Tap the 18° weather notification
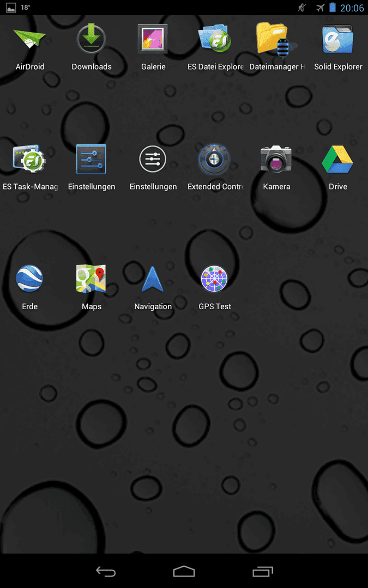 pyautogui.click(x=25, y=8)
